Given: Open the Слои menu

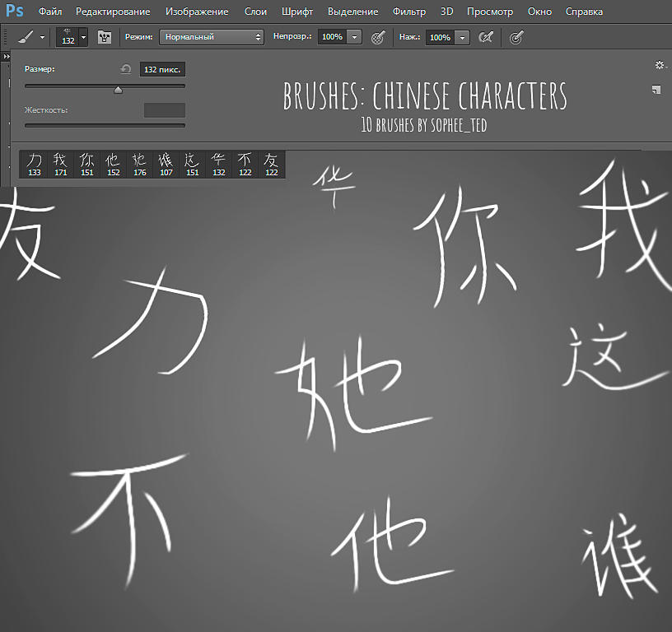Looking at the screenshot, I should (255, 12).
